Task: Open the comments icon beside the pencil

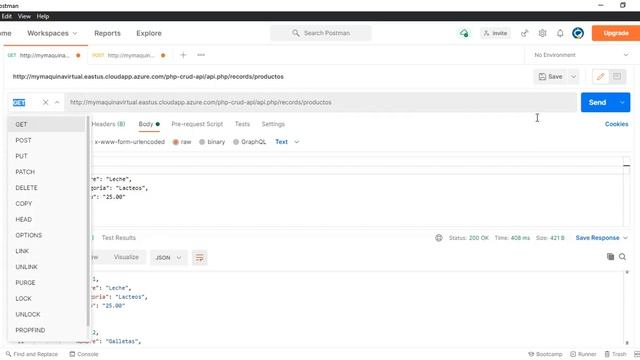Action: point(617,77)
